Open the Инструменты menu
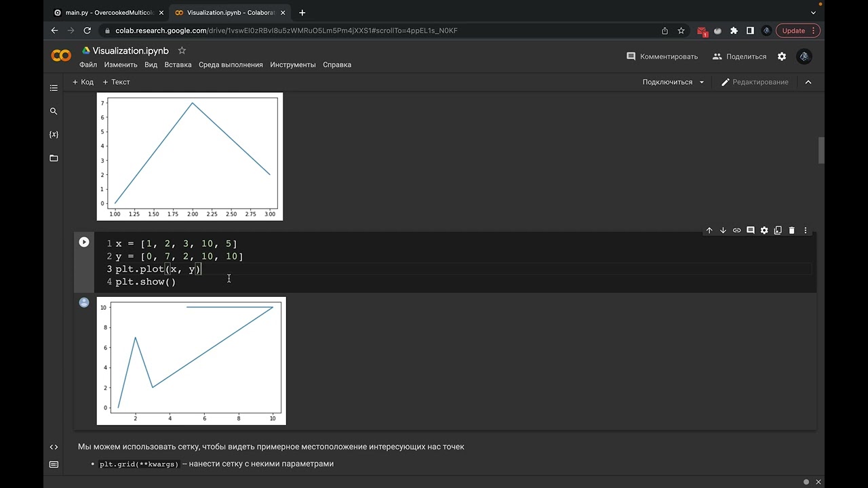868x488 pixels. click(x=293, y=65)
